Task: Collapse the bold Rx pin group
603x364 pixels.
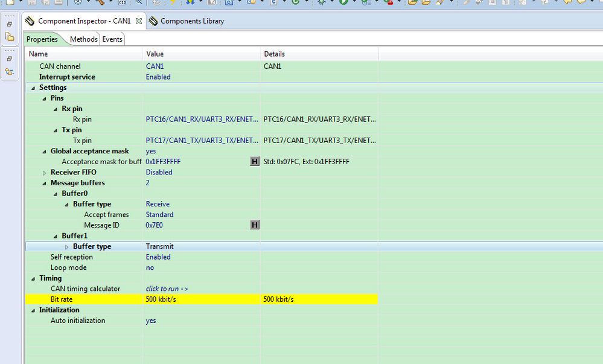Action: [56, 109]
